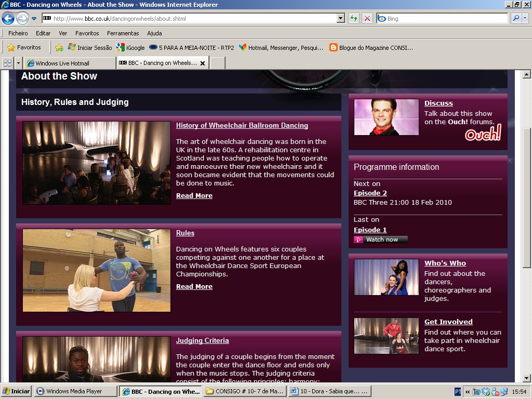The height and width of the screenshot is (399, 532).
Task: Expand hidden tray icons chevron
Action: 468,392
